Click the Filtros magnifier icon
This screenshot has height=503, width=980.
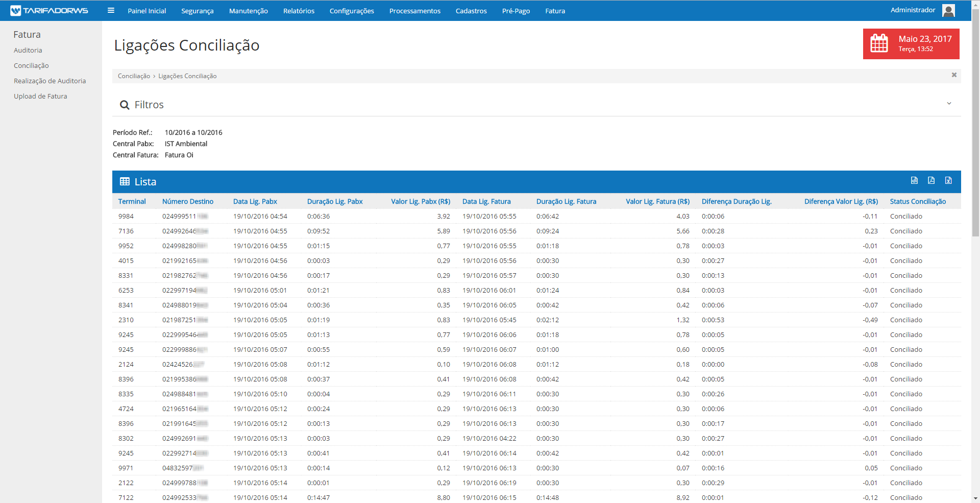tap(124, 105)
